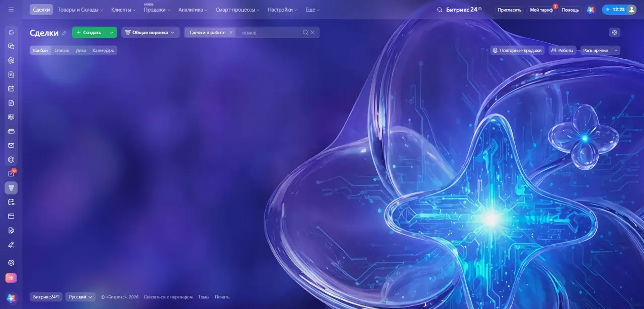
Task: Expand the Товары и Склады menu
Action: [x=80, y=10]
